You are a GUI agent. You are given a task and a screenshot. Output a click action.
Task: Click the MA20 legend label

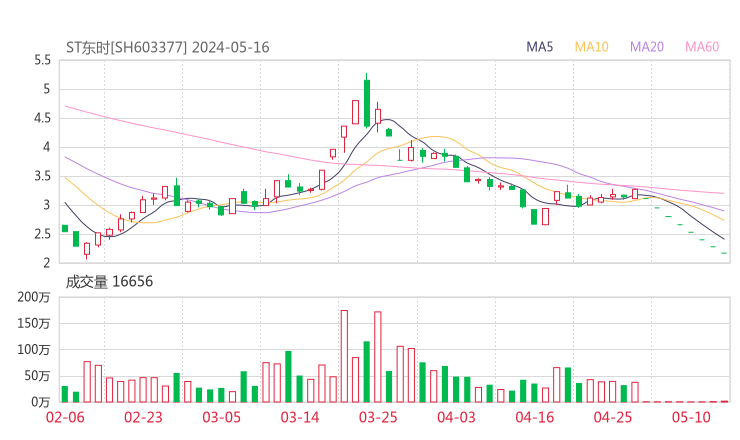(x=647, y=47)
